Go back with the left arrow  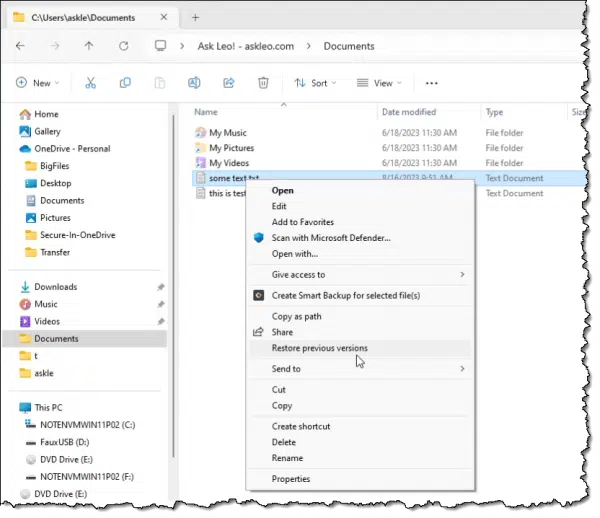(x=20, y=46)
